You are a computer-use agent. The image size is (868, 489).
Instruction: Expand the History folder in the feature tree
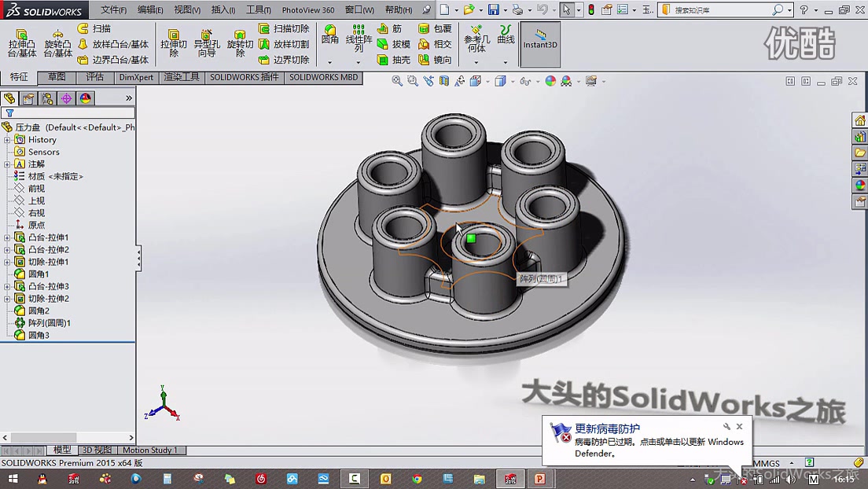(x=6, y=139)
